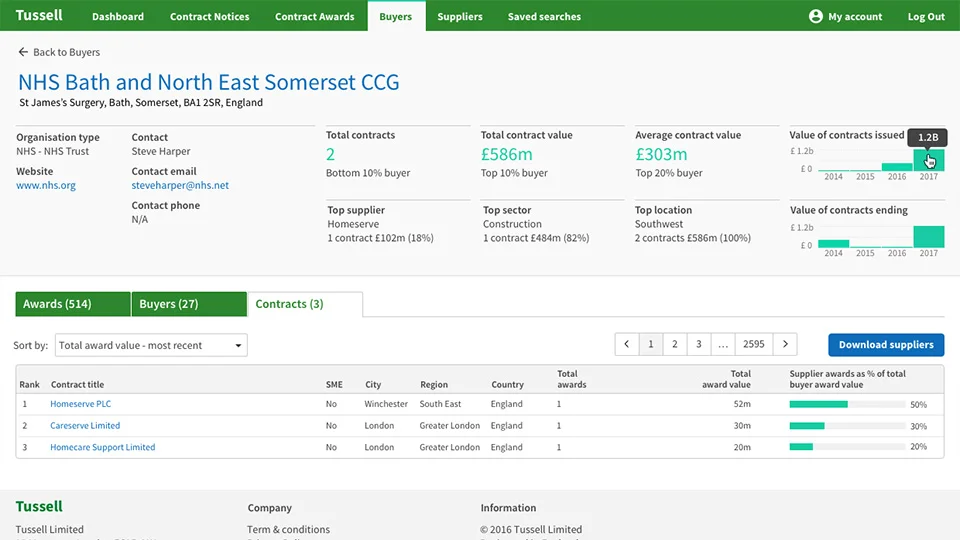Go to page 1 in pagination
Viewport: 960px width, 540px height.
(650, 345)
